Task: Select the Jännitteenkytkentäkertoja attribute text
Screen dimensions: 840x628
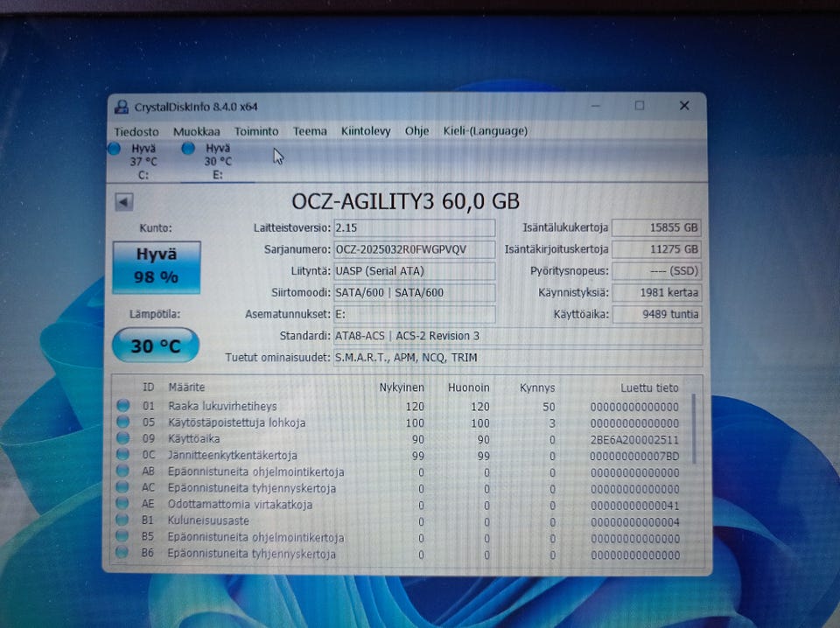Action: (232, 456)
